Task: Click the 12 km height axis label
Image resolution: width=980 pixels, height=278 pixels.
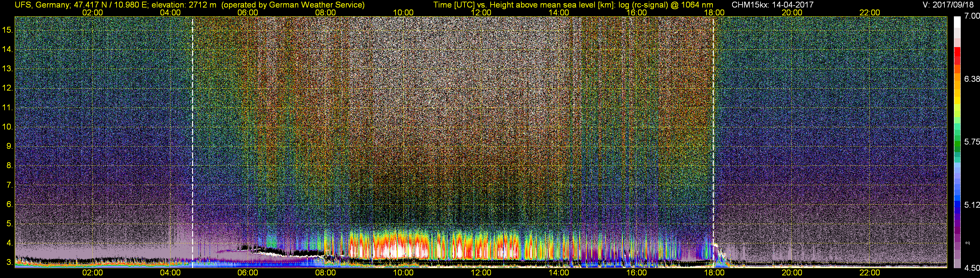Action: pyautogui.click(x=8, y=88)
